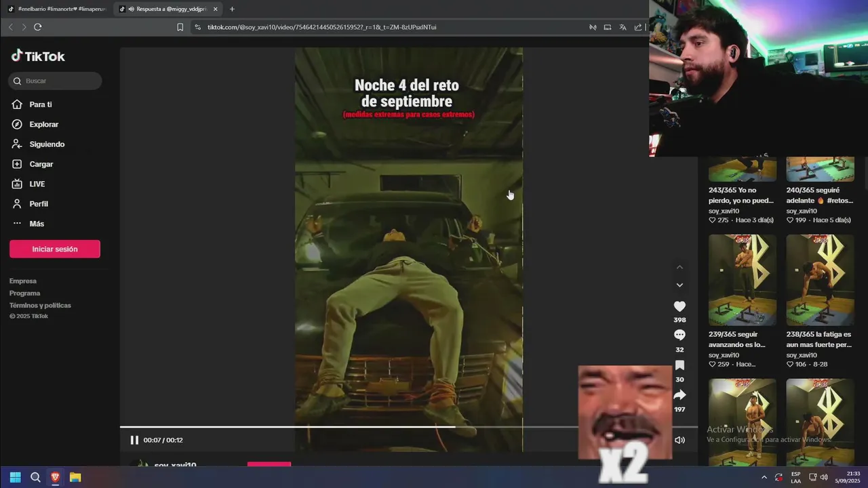Open the Windows Start menu

(x=15, y=477)
